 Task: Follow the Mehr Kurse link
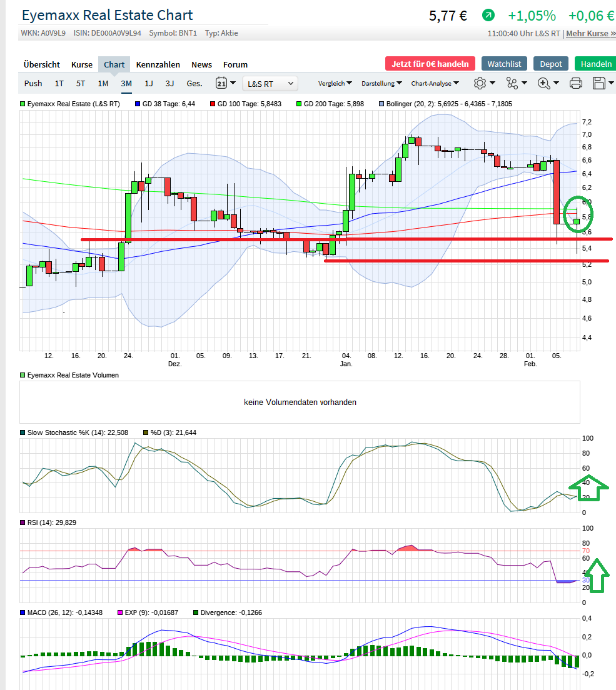[587, 33]
